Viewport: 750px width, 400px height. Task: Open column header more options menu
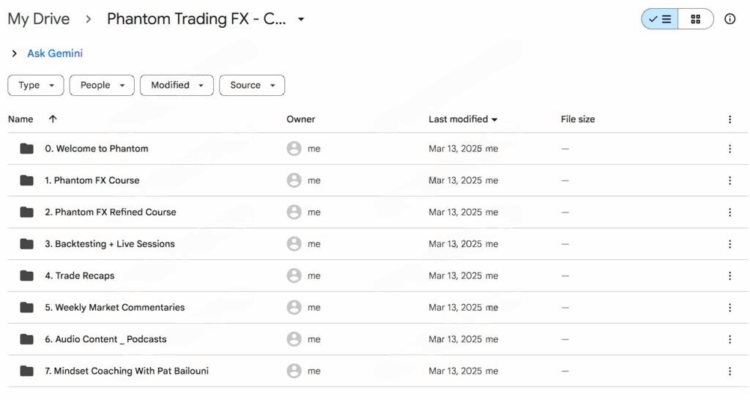[x=729, y=119]
